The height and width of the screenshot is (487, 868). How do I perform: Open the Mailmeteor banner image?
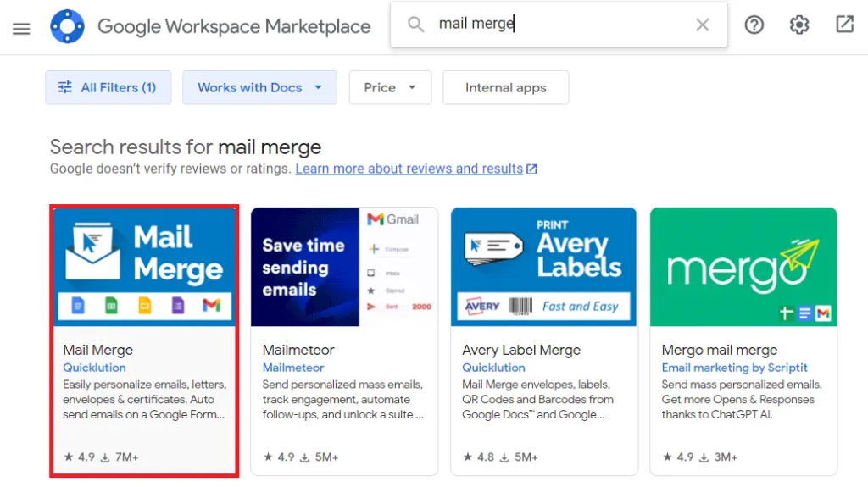[x=343, y=267]
